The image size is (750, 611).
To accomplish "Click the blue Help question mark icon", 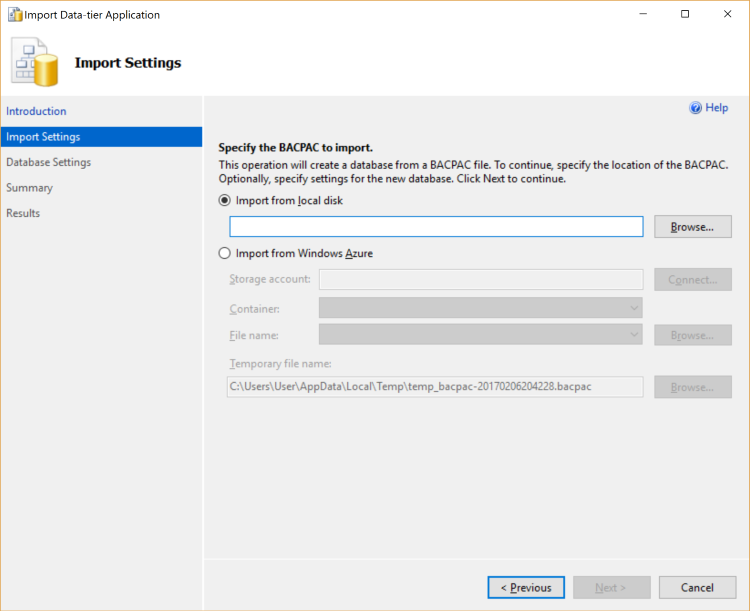I will point(695,108).
